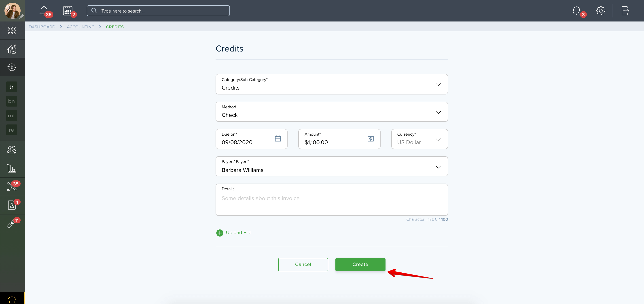Open the applications document icon with badge 1
Screen dimensions: 644x304
point(12,205)
